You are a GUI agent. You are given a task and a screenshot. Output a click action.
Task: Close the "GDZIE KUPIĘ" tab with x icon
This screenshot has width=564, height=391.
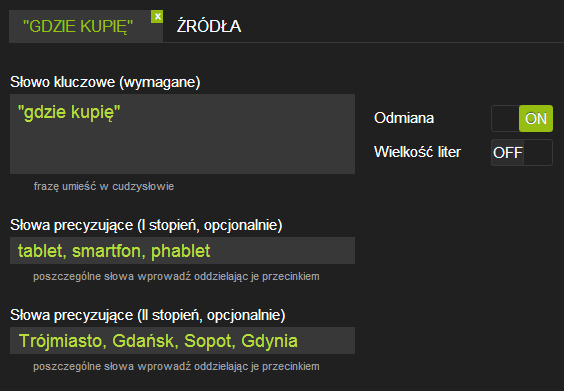157,17
